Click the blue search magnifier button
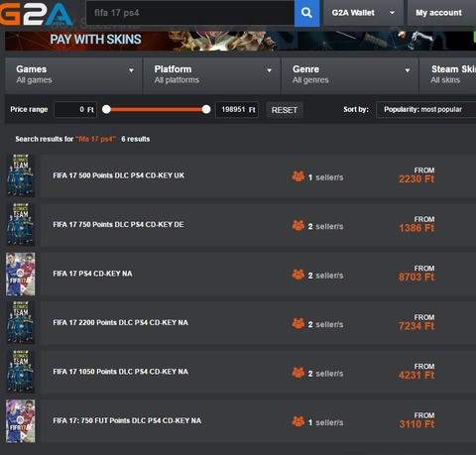 (x=306, y=13)
